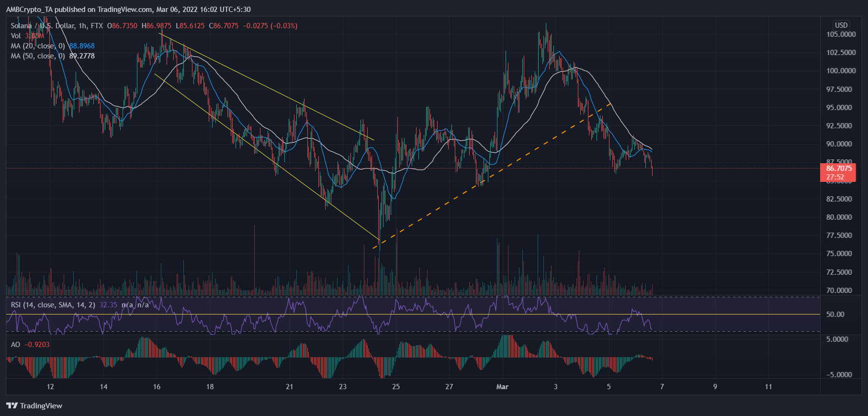Click the blue MA 20 value 88.8968

tap(82, 46)
